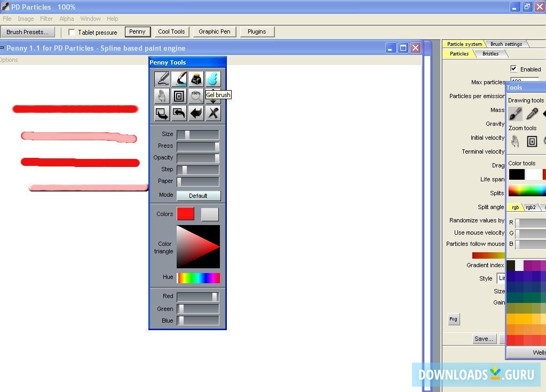The width and height of the screenshot is (546, 392).
Task: Select the ink bottle tool
Action: point(196,79)
